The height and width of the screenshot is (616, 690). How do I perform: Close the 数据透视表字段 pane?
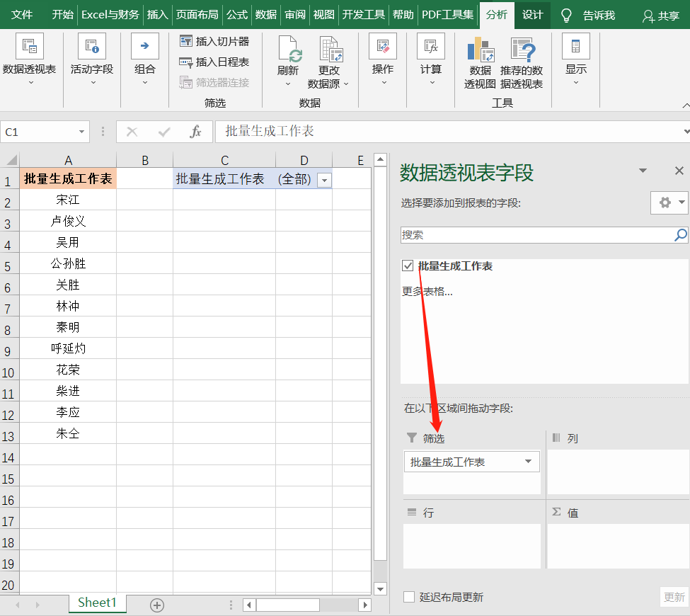pos(679,171)
